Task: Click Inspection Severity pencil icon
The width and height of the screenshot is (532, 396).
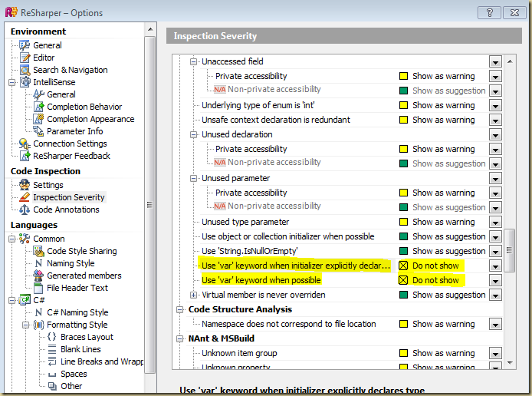Action: pyautogui.click(x=25, y=197)
